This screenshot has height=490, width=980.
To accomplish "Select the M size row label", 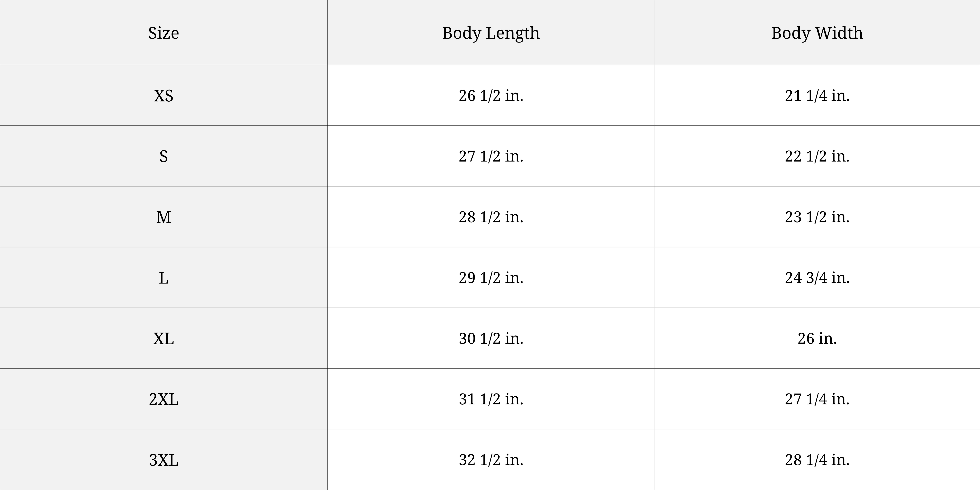I will [164, 217].
